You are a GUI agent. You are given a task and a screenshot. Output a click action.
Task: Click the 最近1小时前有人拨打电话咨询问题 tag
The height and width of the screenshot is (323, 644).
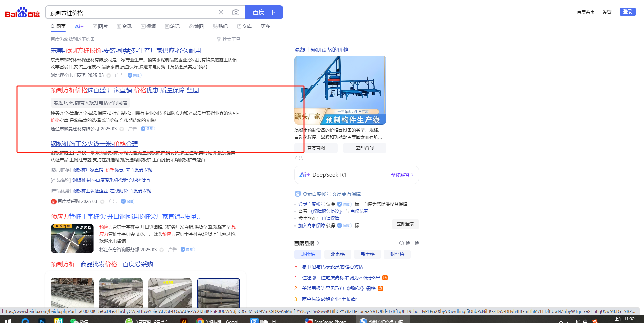[90, 103]
